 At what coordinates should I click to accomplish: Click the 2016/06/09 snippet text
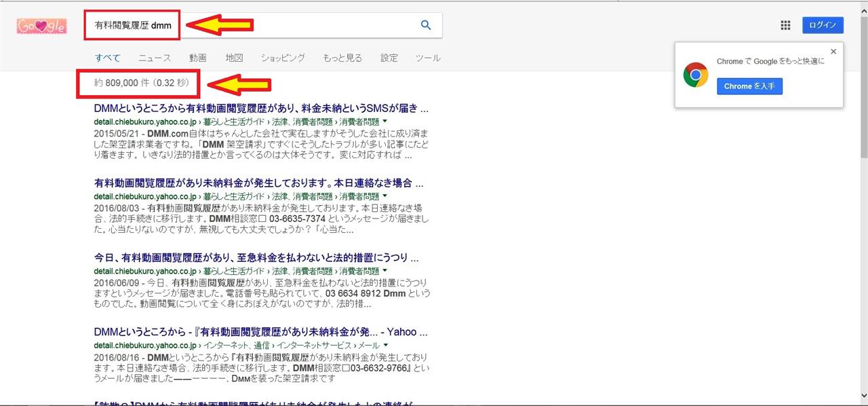(262, 293)
